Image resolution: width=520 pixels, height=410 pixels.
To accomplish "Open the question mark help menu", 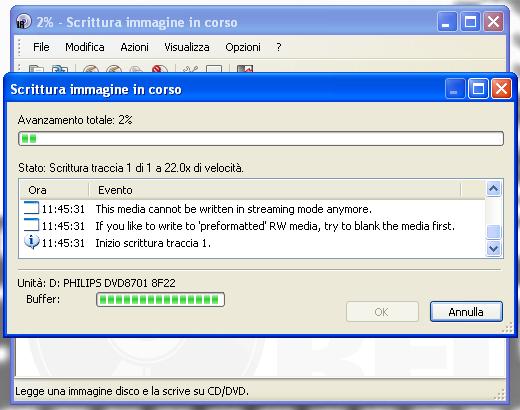I will coord(279,47).
